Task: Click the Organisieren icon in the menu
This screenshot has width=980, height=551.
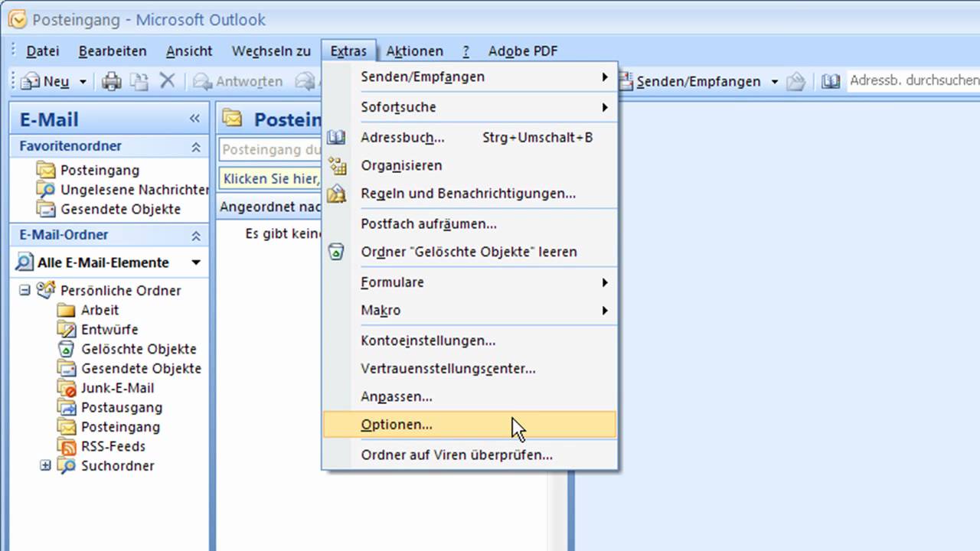Action: (x=337, y=165)
